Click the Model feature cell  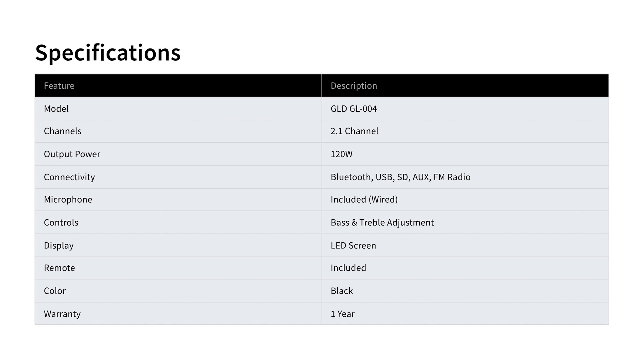(56, 109)
